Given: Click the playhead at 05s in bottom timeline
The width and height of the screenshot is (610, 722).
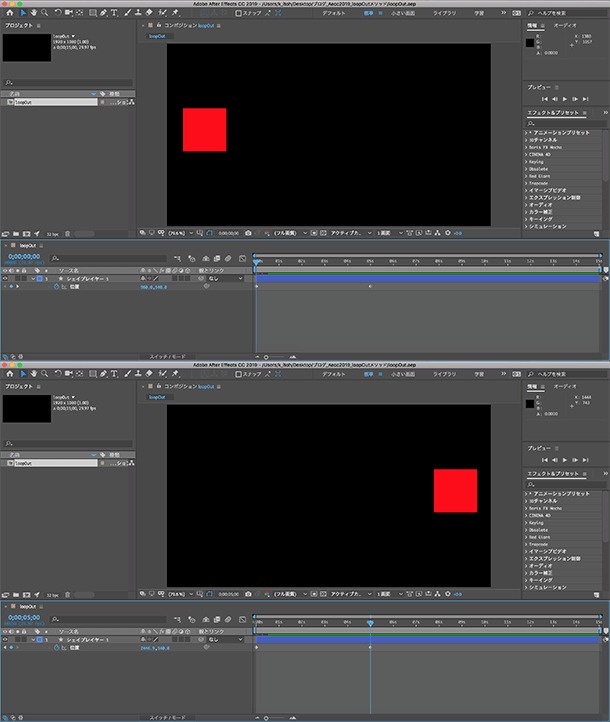Looking at the screenshot, I should (x=370, y=623).
